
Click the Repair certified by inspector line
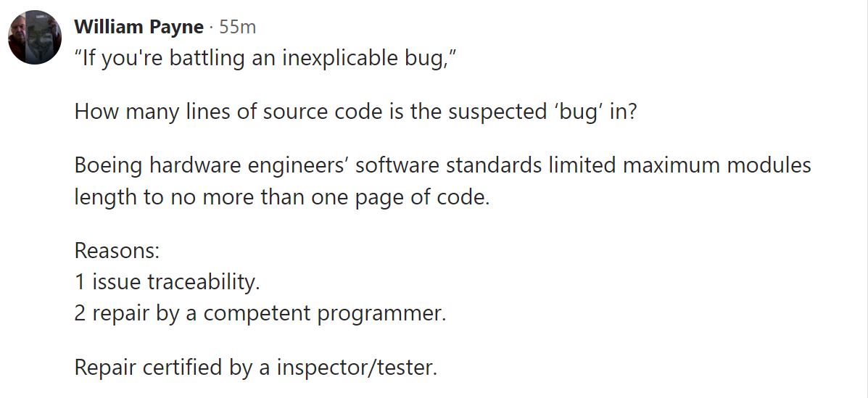(x=255, y=368)
